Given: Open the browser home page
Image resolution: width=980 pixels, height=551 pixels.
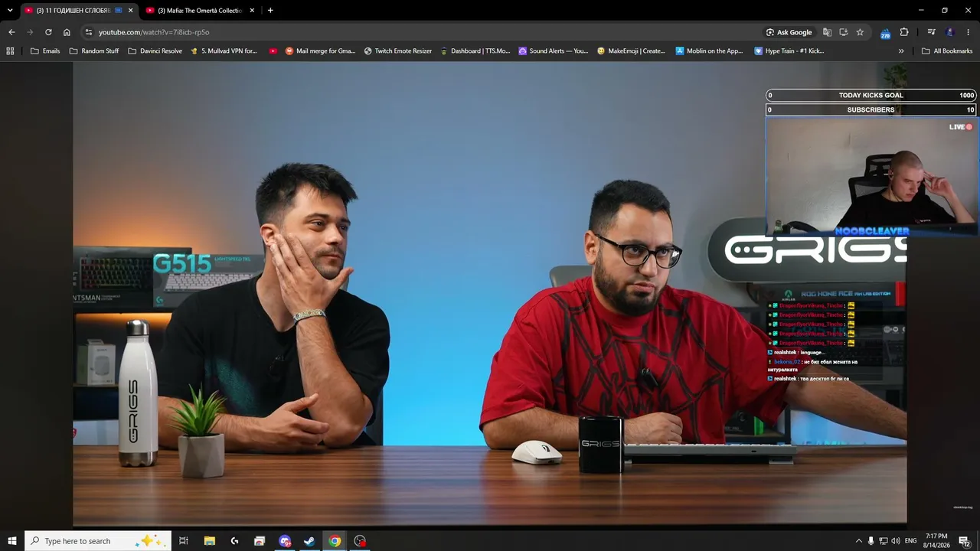Looking at the screenshot, I should 67,32.
